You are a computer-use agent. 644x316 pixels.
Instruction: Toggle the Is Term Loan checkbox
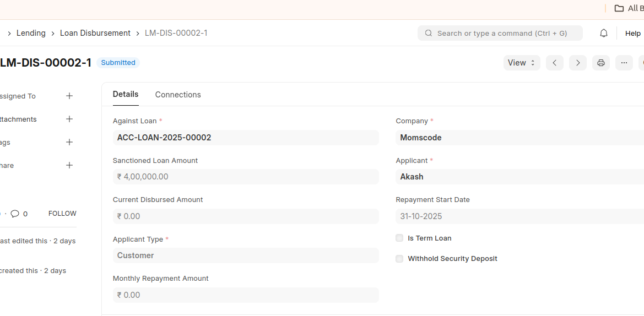click(399, 238)
